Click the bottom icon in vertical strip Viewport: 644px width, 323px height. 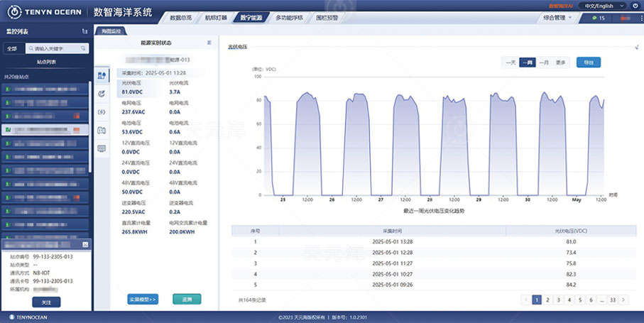point(101,148)
